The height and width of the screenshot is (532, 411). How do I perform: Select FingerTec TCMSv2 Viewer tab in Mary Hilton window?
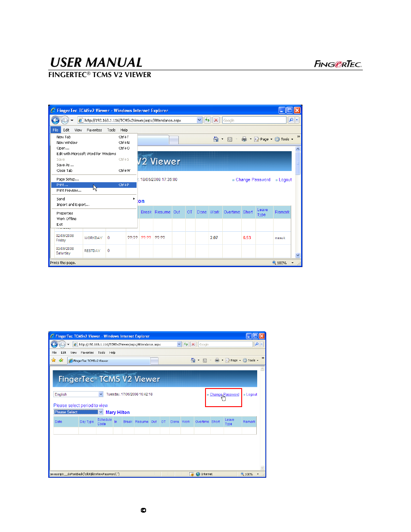pyautogui.click(x=109, y=361)
